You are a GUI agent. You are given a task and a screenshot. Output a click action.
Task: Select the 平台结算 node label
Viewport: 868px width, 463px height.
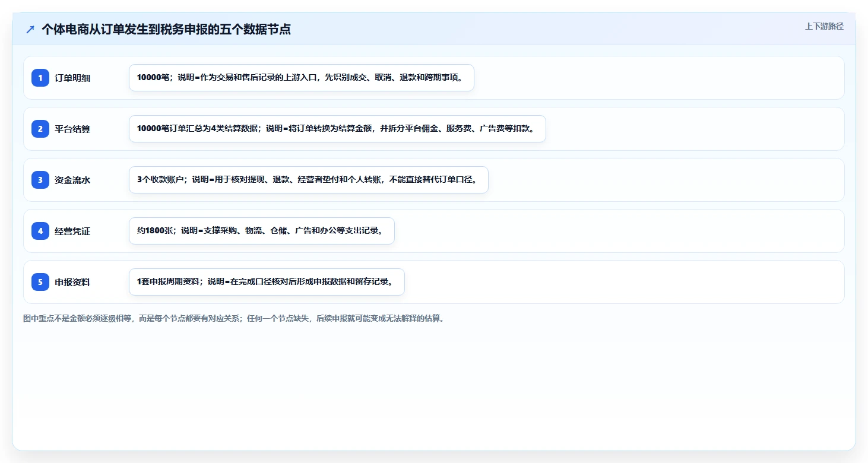pyautogui.click(x=72, y=129)
